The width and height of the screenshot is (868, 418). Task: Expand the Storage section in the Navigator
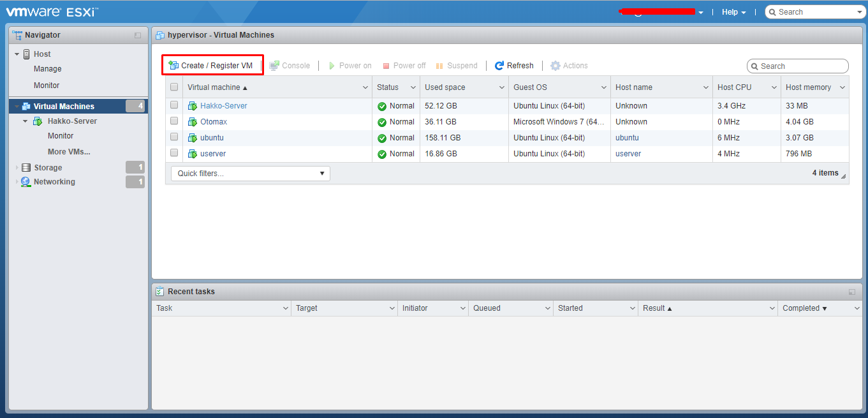coord(16,167)
